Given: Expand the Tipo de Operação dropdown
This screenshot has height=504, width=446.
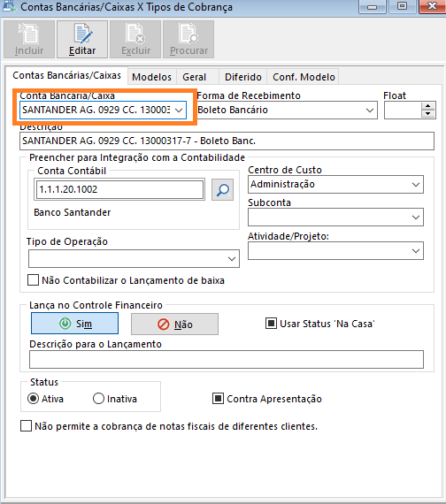Looking at the screenshot, I should (232, 259).
